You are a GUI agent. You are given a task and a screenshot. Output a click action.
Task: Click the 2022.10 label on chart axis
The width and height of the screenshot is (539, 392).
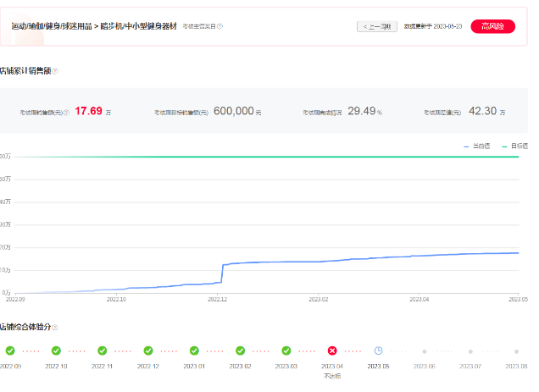point(116,300)
